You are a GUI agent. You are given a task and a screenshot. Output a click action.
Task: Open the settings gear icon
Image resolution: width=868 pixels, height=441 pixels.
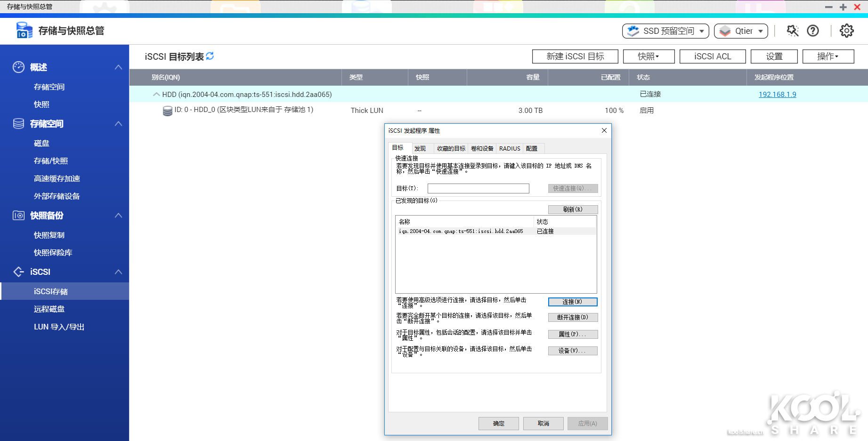tap(846, 31)
